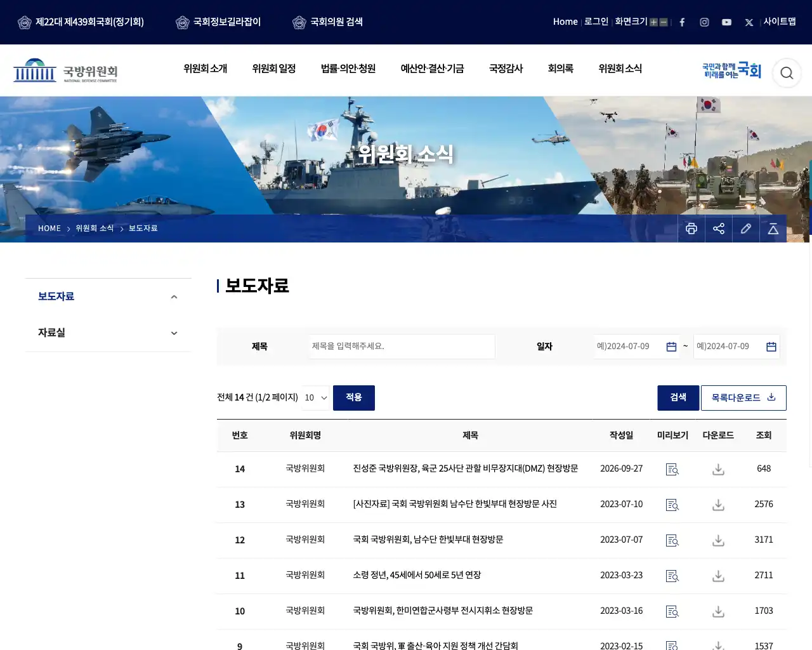Open the 국회정보길라잡이 link
The height and width of the screenshot is (650, 812).
[218, 22]
